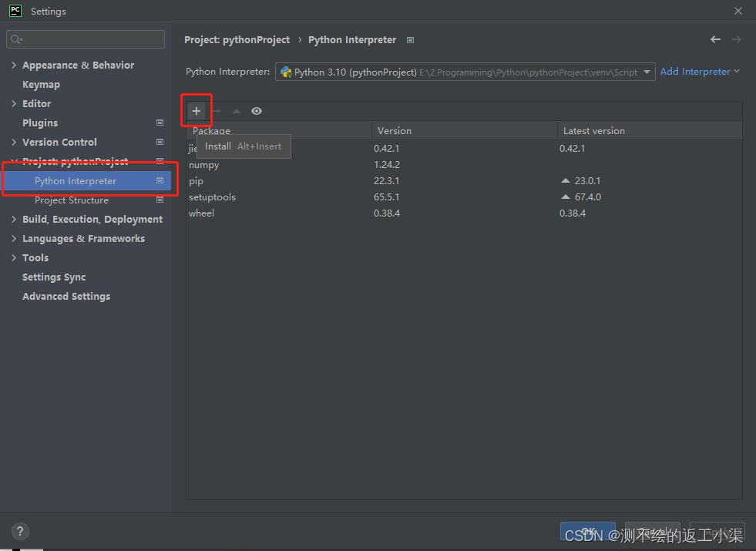Expand the Editor section
Viewport: 756px width, 551px height.
click(x=14, y=103)
